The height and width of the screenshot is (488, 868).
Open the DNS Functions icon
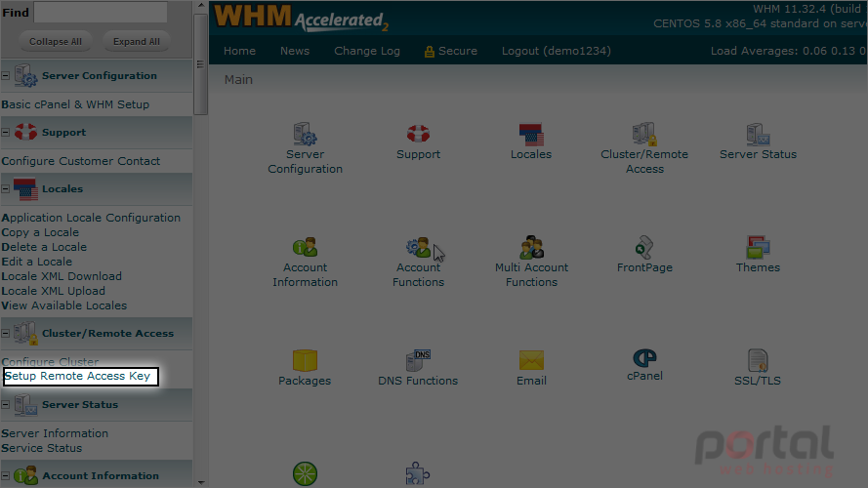[418, 360]
